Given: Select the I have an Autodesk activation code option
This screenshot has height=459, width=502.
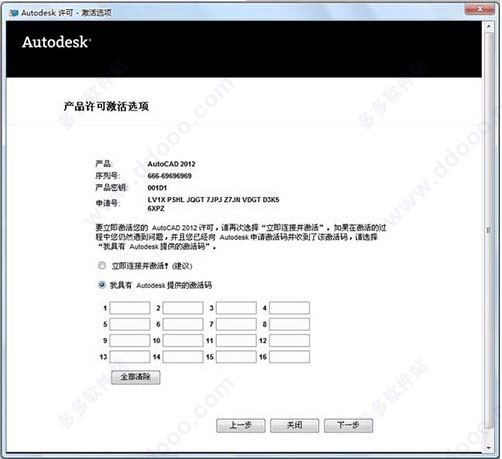Looking at the screenshot, I should pos(102,285).
